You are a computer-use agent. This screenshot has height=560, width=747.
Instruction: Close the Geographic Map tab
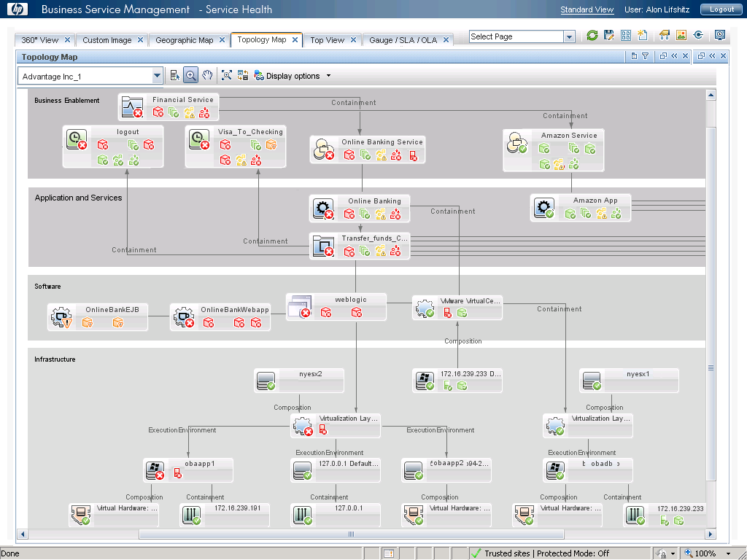[222, 40]
